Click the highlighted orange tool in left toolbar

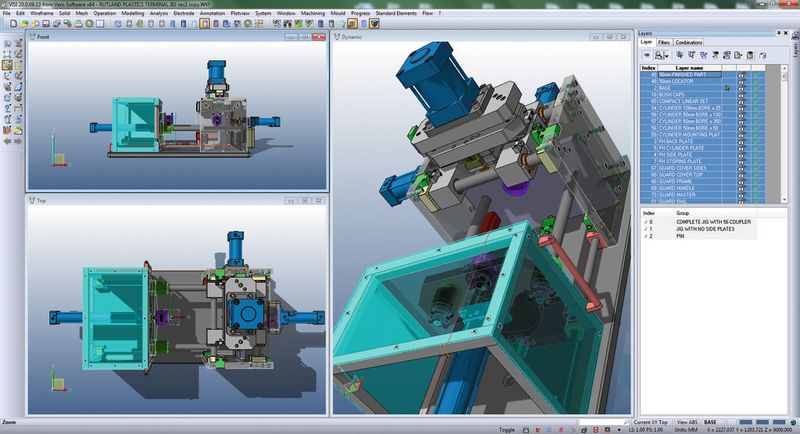(x=7, y=65)
